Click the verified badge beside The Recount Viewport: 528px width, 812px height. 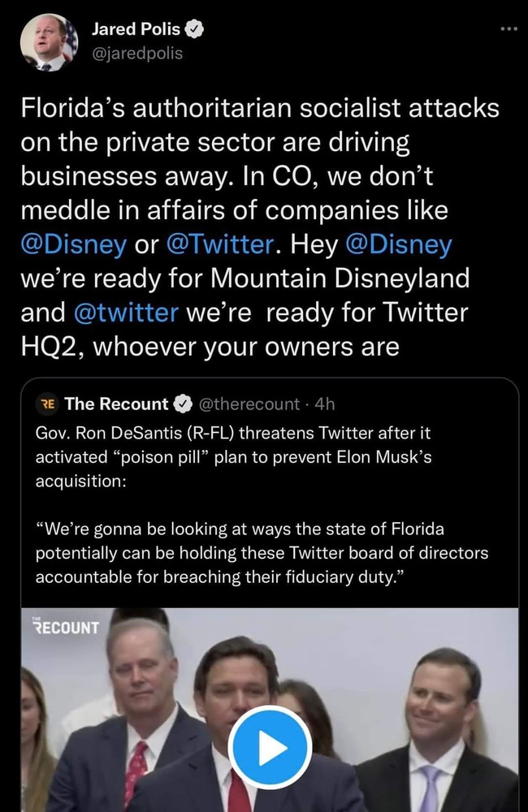(184, 404)
